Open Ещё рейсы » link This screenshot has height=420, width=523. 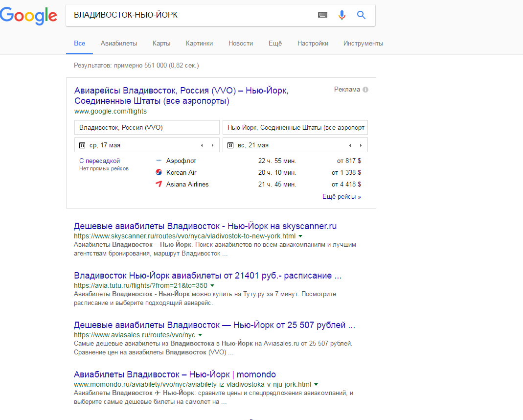point(341,197)
